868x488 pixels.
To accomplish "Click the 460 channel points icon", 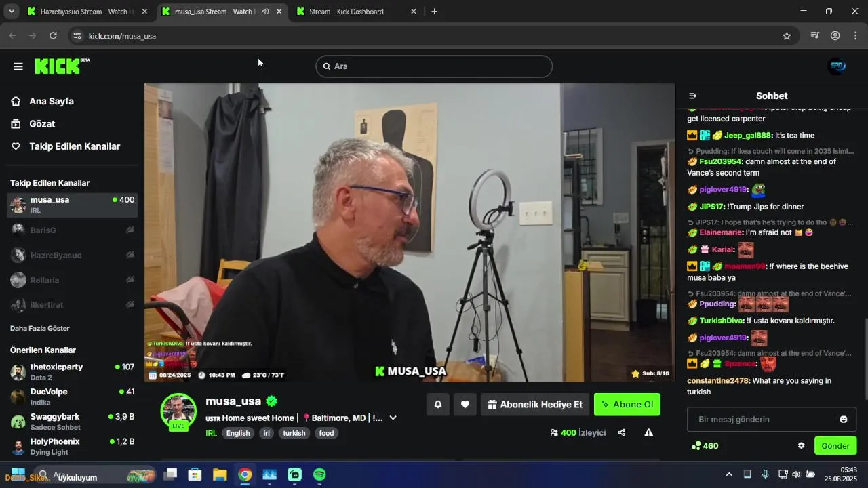I will tap(696, 446).
